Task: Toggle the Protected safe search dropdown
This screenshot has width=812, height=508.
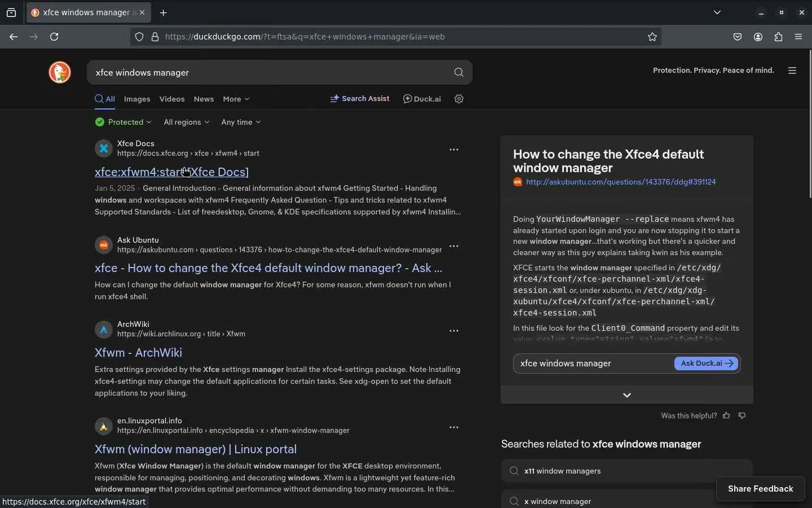Action: click(123, 122)
